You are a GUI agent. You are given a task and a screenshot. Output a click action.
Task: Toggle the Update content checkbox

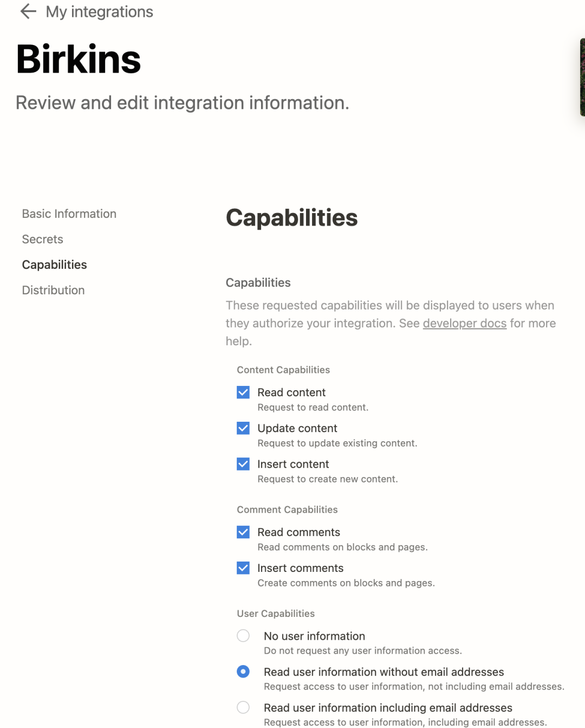click(243, 428)
